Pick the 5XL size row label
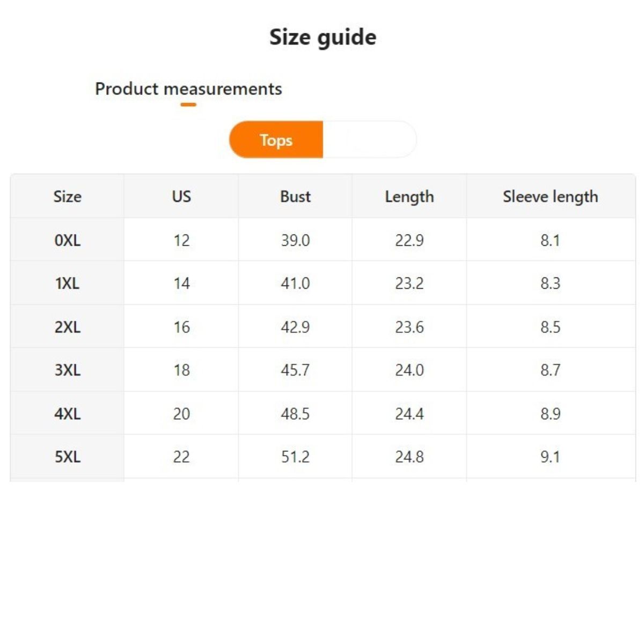This screenshot has height=644, width=644. (67, 457)
